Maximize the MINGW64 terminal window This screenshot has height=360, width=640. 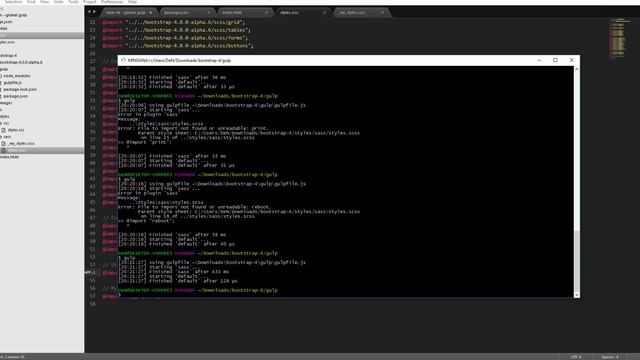pos(555,60)
